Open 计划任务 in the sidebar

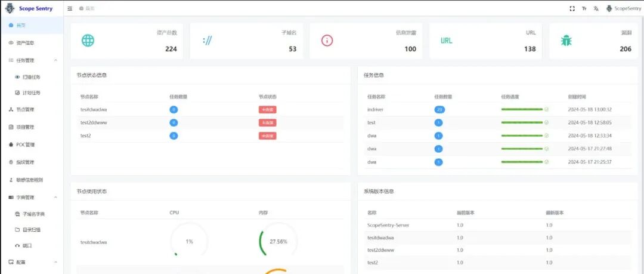coord(32,93)
